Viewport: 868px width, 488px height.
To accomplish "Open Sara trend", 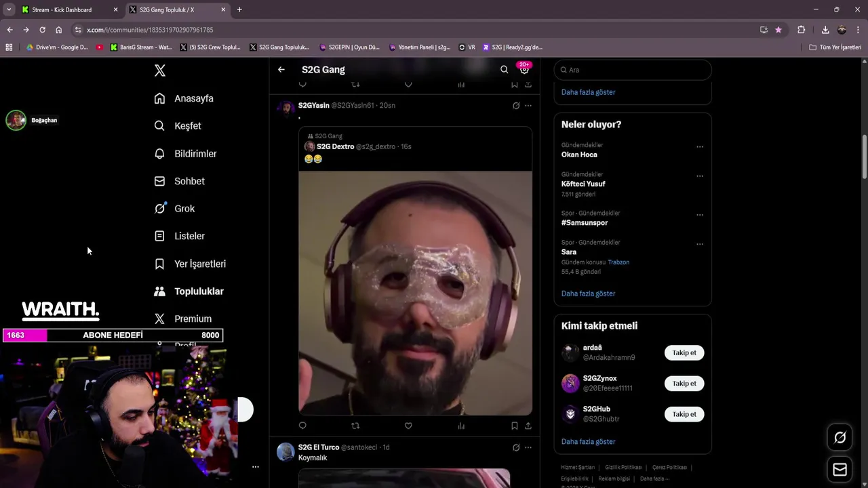I will [x=569, y=251].
